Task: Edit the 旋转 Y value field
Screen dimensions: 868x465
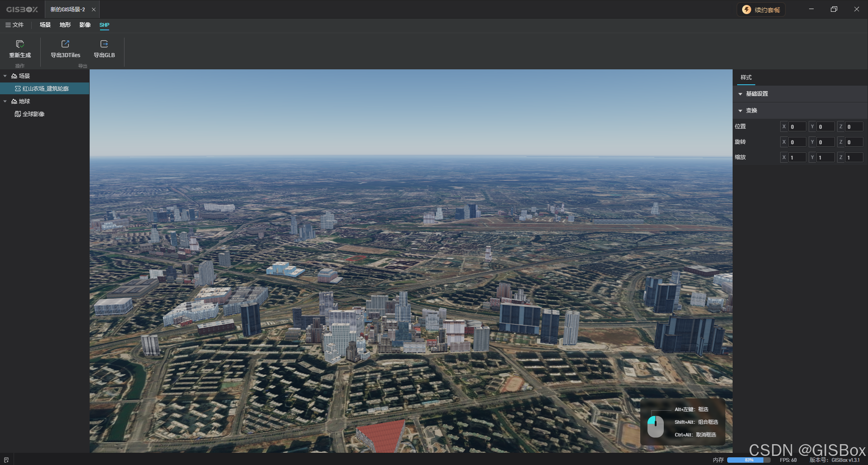Action: (x=826, y=142)
